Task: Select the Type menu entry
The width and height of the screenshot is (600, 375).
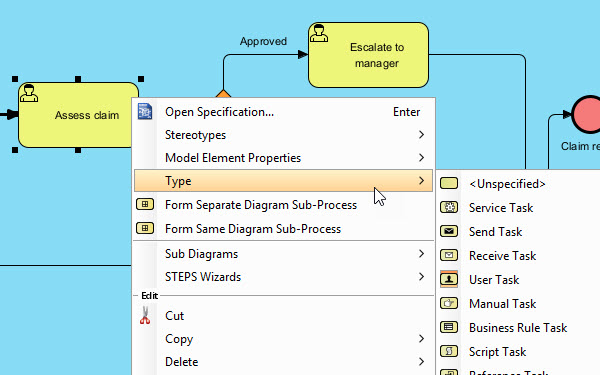Action: (x=283, y=181)
